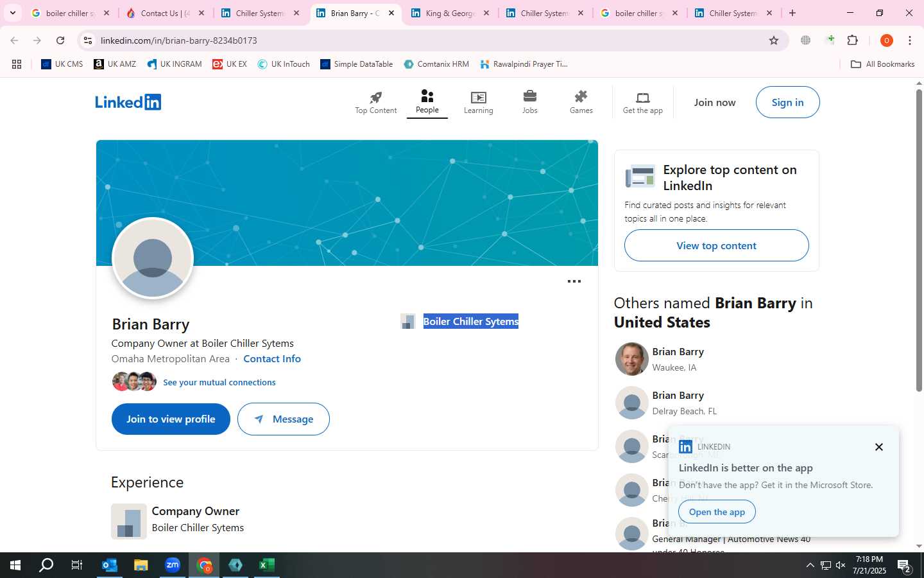Open Contact Info link
The width and height of the screenshot is (924, 578).
(x=272, y=359)
